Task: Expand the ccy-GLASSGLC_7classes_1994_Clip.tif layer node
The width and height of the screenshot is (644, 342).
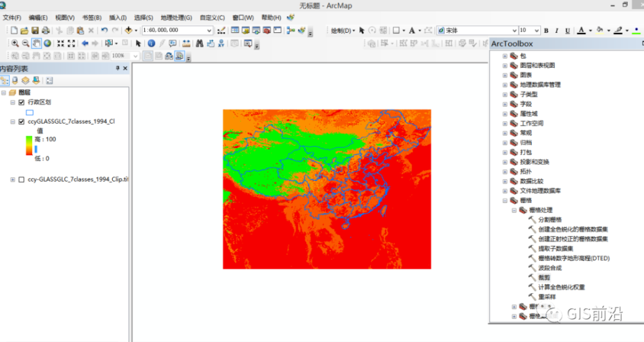Action: (x=13, y=180)
